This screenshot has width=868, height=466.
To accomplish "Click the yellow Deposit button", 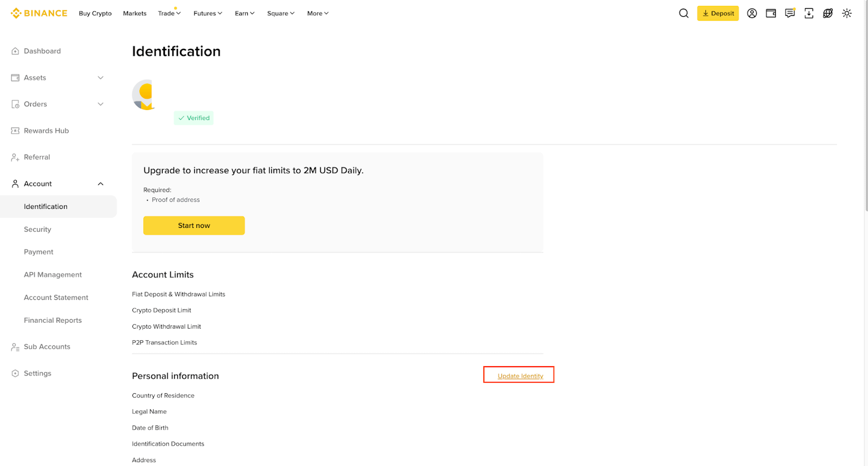I will 718,14.
